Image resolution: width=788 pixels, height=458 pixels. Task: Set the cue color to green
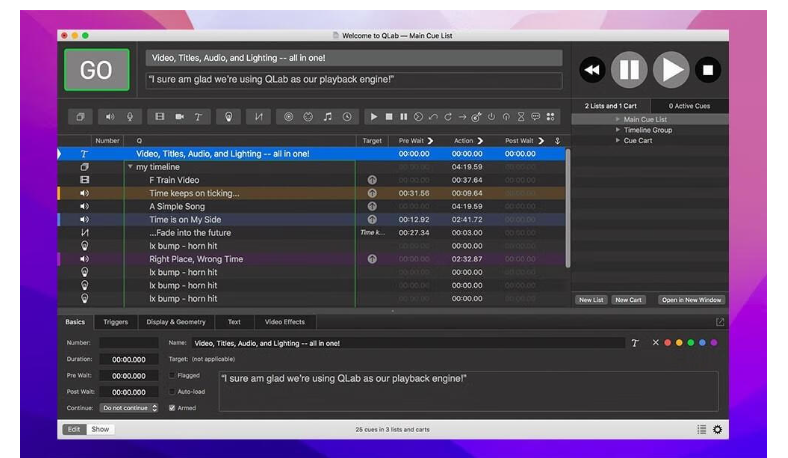(x=691, y=343)
